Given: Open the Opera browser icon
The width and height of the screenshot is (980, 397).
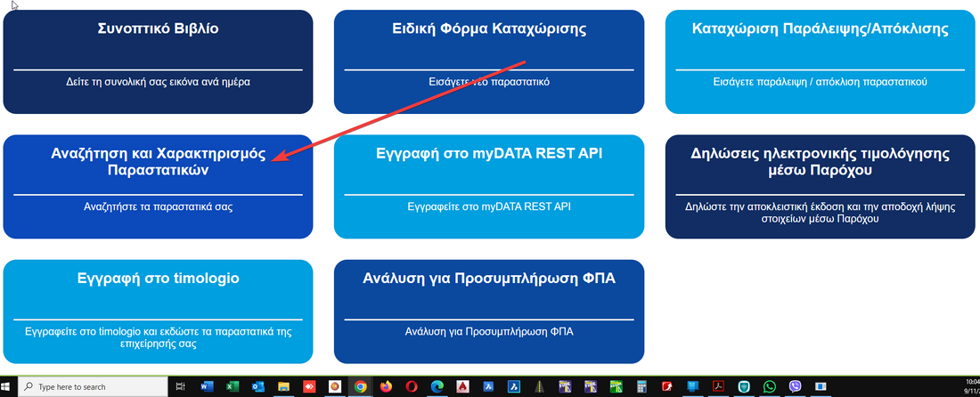Looking at the screenshot, I should pos(412,387).
